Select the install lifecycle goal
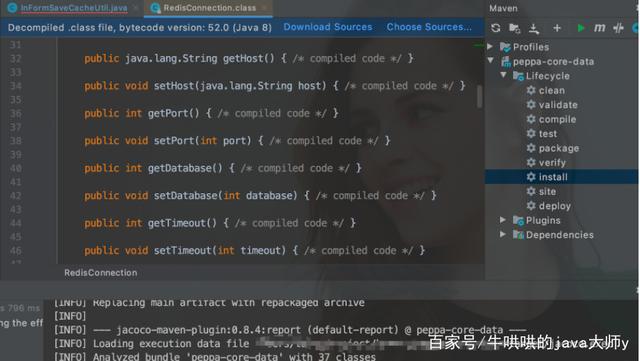This screenshot has width=640, height=361. coord(553,177)
